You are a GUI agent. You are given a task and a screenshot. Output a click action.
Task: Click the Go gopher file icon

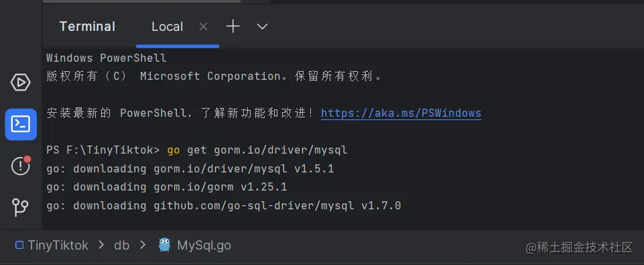164,245
